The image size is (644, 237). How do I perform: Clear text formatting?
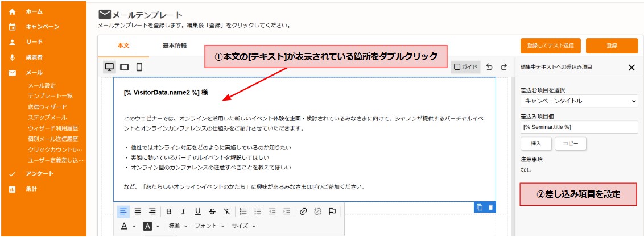click(227, 211)
